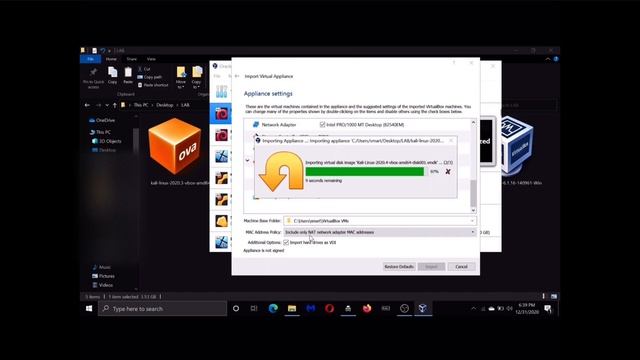Open Machine Base Folder dropdown
The height and width of the screenshot is (360, 640).
(x=472, y=221)
